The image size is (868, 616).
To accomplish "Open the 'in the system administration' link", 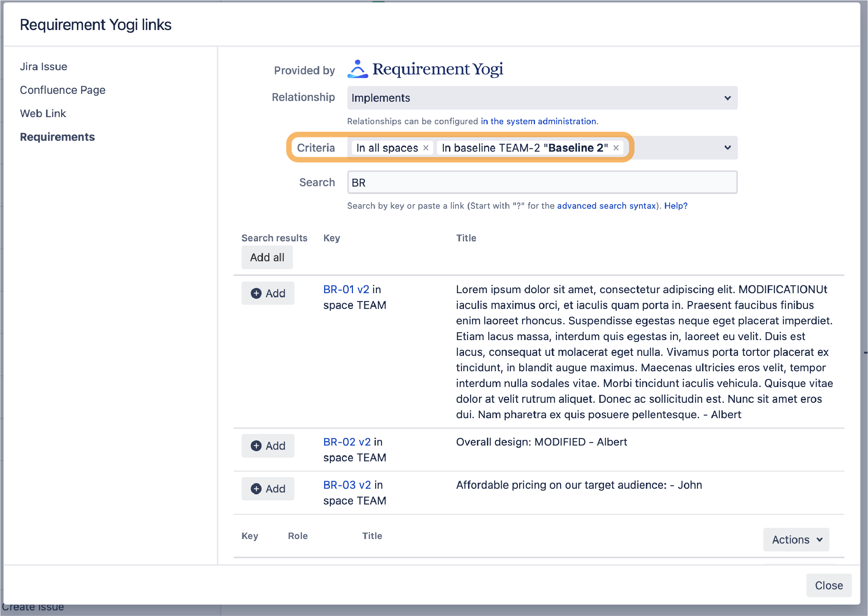I will [538, 121].
